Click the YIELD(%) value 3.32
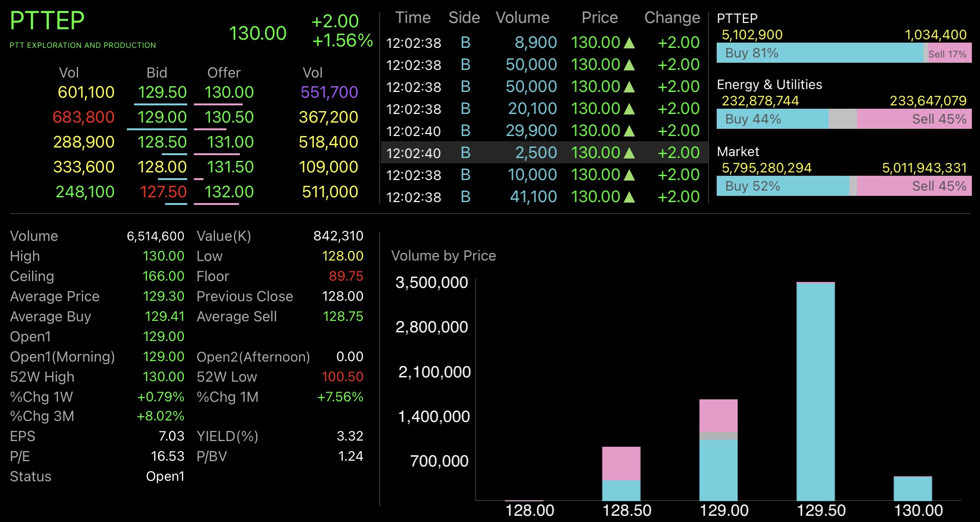The width and height of the screenshot is (980, 522). [x=349, y=436]
